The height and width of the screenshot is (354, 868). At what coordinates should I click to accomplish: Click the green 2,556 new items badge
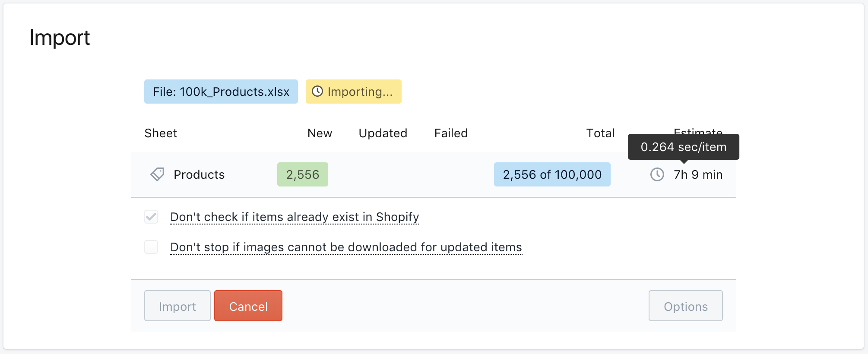click(302, 174)
